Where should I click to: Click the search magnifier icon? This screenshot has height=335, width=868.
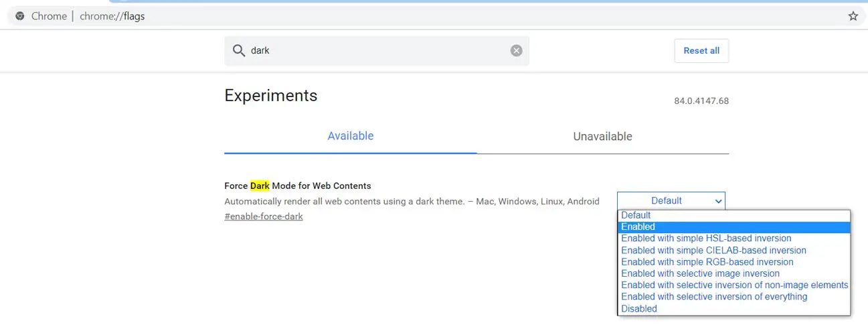(x=238, y=51)
